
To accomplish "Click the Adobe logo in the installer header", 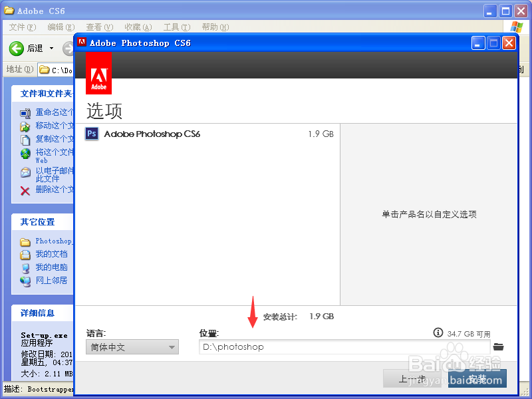I will [98, 72].
